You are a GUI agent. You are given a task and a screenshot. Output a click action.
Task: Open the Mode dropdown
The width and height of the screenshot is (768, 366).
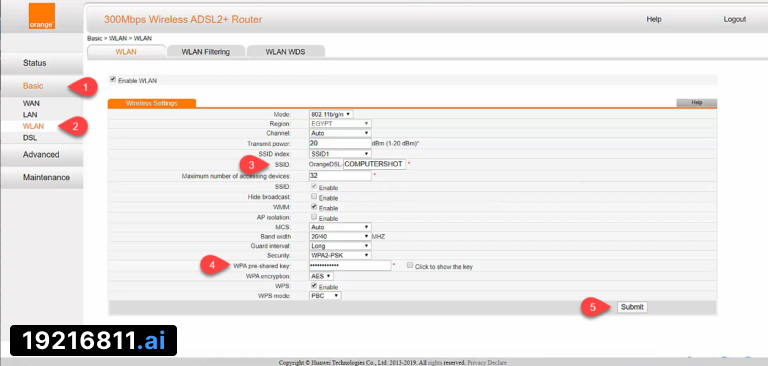point(331,114)
